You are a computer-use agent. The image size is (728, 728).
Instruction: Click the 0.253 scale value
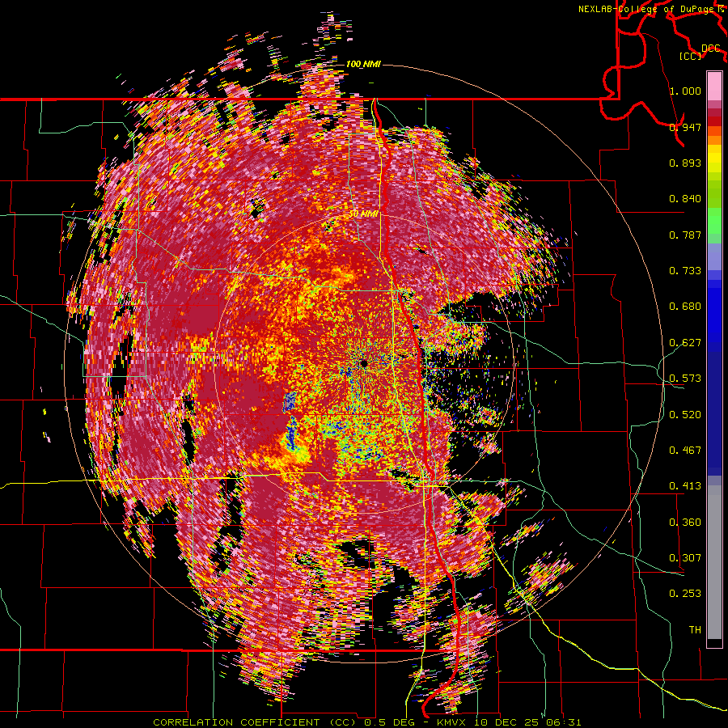tap(685, 594)
